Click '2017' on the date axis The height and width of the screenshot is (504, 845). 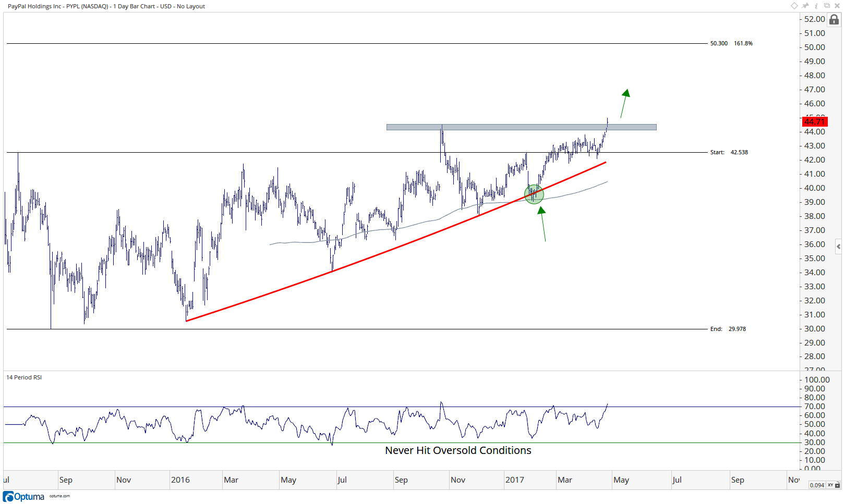(x=515, y=480)
